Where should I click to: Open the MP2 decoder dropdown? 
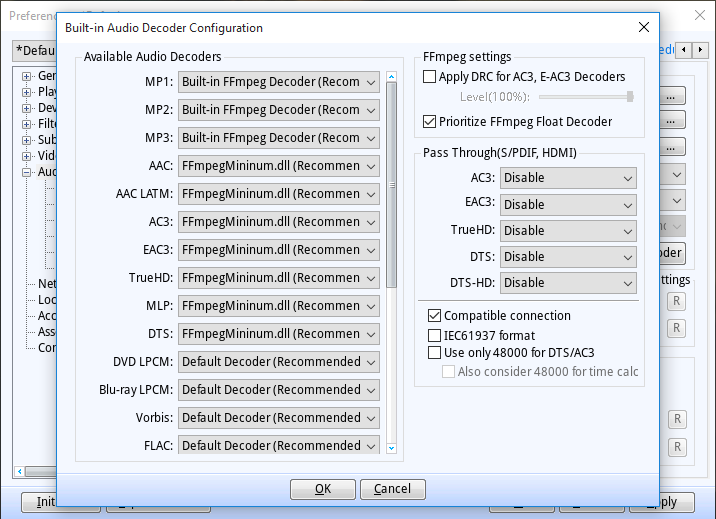[x=279, y=110]
